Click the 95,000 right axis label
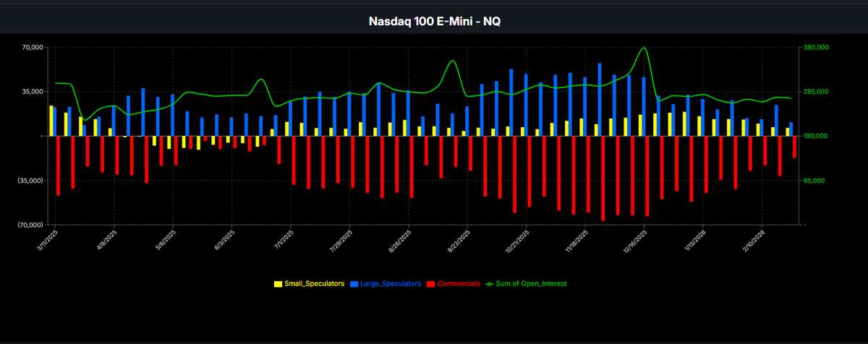The height and width of the screenshot is (344, 868). (x=814, y=181)
